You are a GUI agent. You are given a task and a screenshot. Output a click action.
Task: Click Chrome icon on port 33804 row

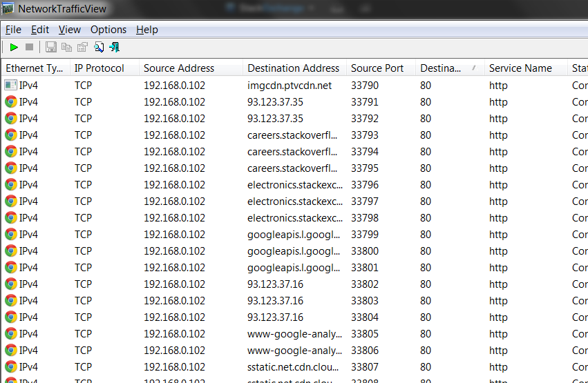[x=10, y=317]
